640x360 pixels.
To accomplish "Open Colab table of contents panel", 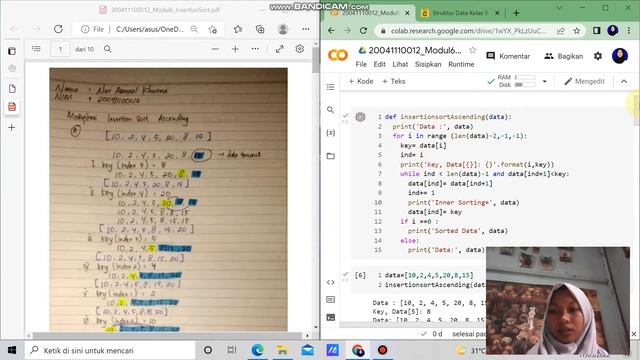I will click(331, 87).
